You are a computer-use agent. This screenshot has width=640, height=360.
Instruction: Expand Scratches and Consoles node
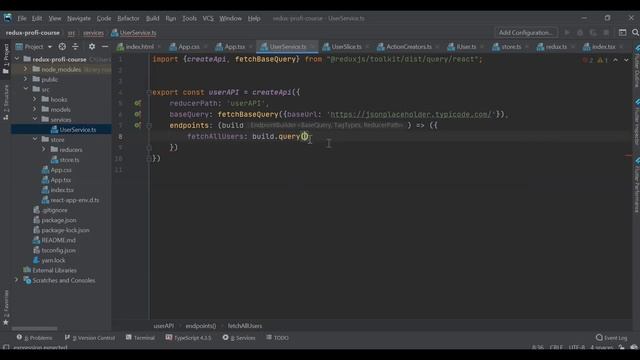click(x=16, y=280)
